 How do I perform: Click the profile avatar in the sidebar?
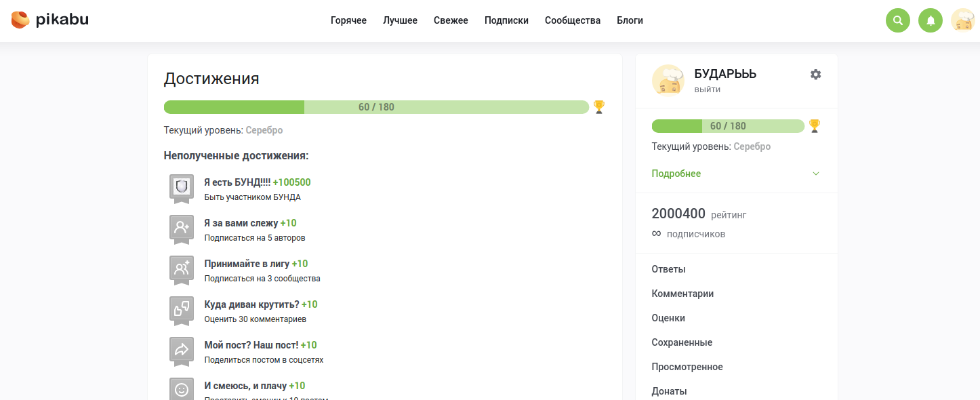(x=668, y=81)
